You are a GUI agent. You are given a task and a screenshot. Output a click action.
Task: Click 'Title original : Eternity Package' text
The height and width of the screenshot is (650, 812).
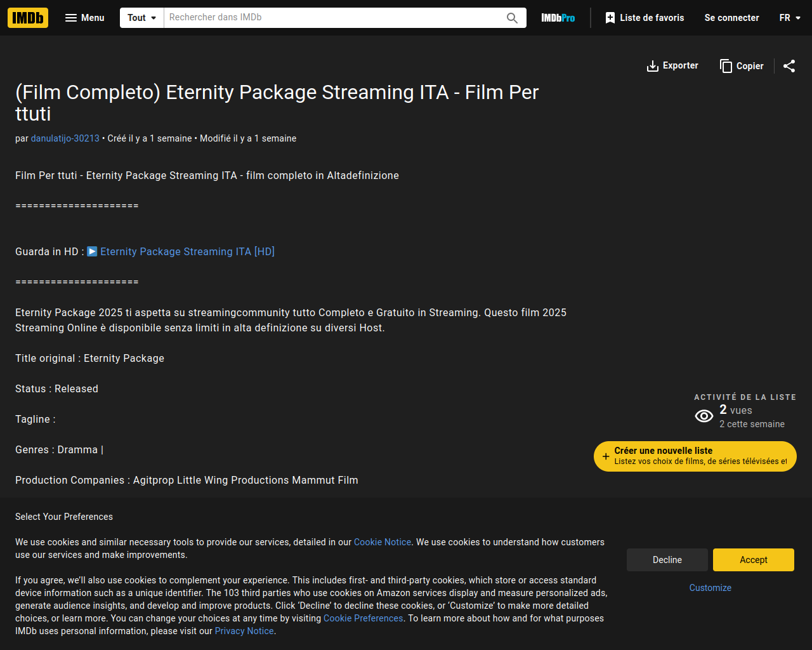point(89,358)
